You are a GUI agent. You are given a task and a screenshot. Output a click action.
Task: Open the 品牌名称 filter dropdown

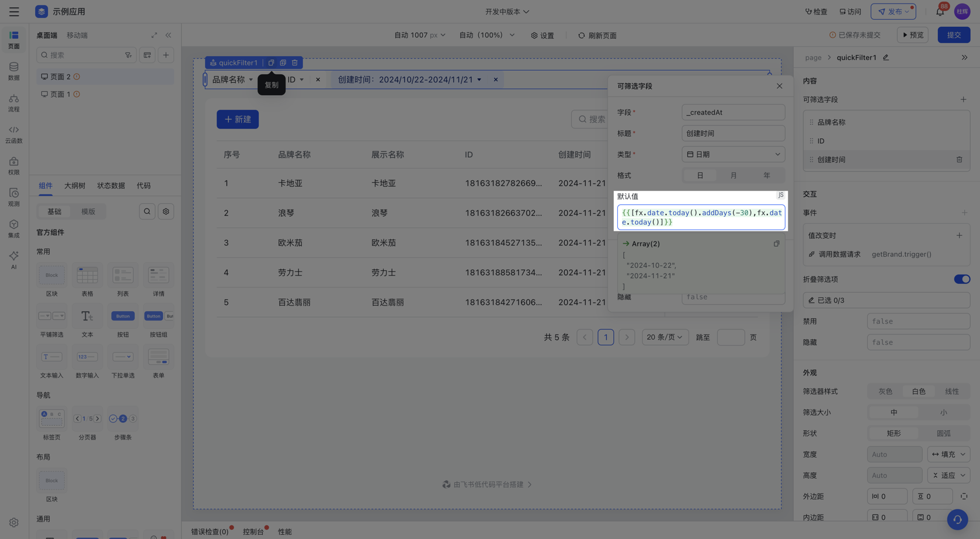(232, 79)
